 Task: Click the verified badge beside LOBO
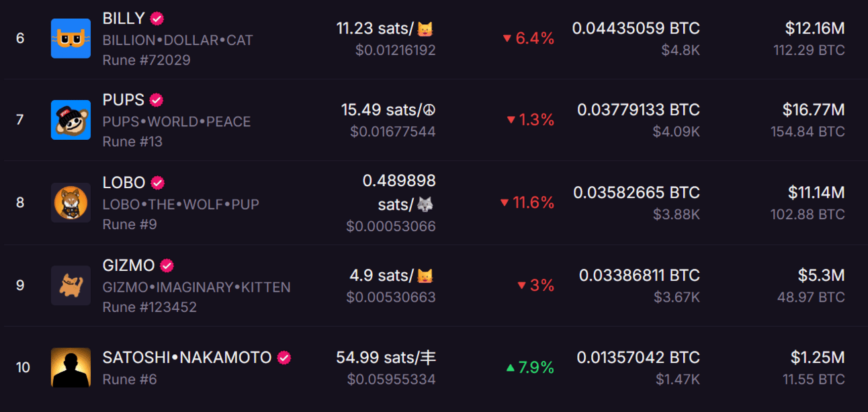[x=158, y=183]
